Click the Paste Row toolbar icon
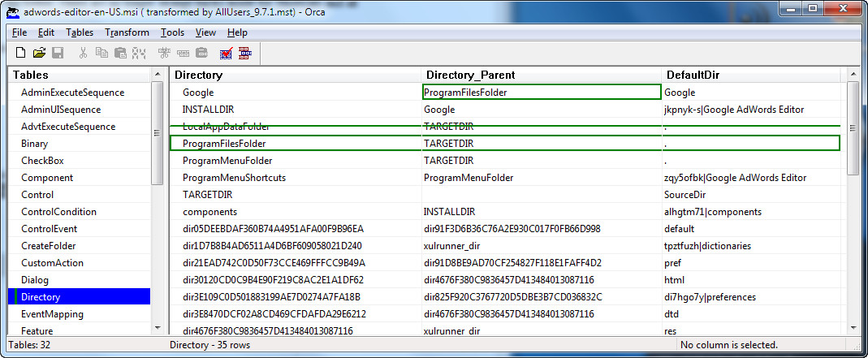 coord(201,53)
